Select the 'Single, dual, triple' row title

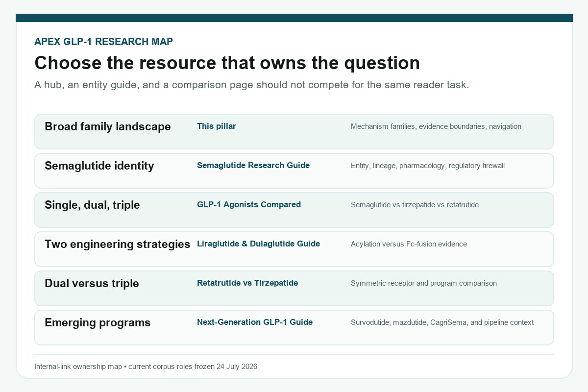coord(92,205)
